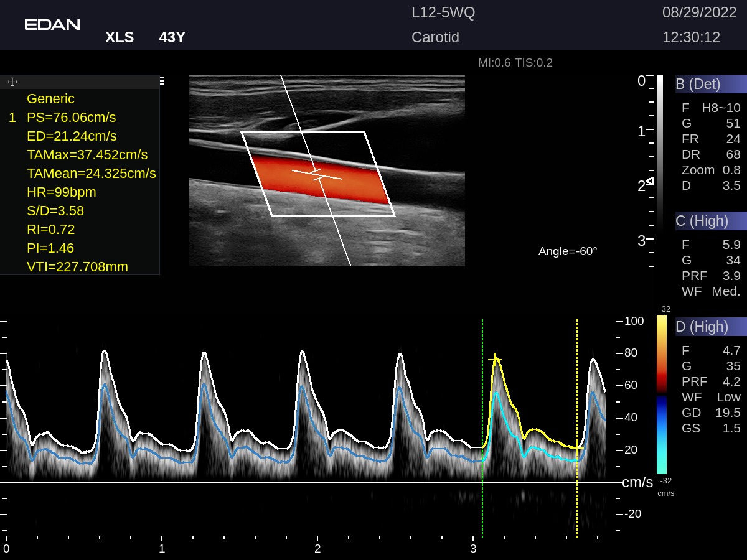Click the yellow peak systolic caliper cross
The width and height of the screenshot is (747, 560).
495,359
